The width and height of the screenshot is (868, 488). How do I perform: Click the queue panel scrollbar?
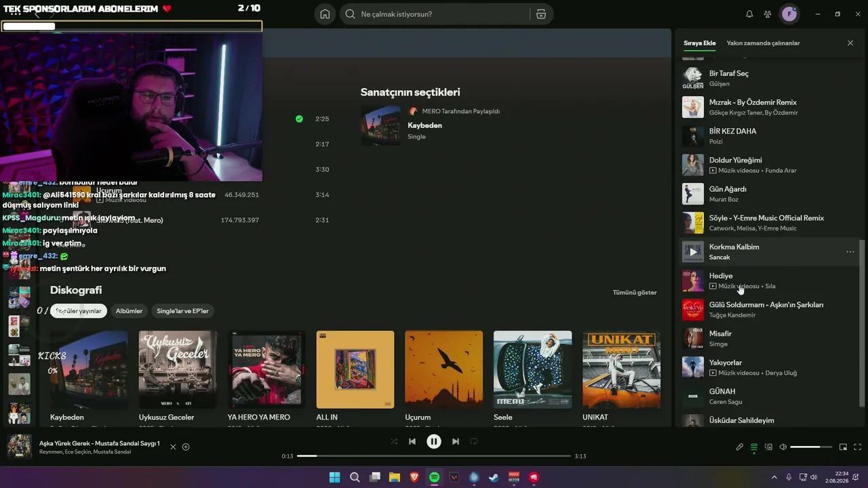tap(863, 324)
